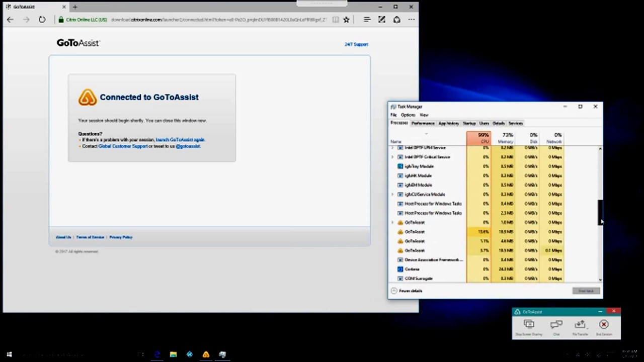644x362 pixels.
Task: Switch to the Performance tab
Action: 423,123
